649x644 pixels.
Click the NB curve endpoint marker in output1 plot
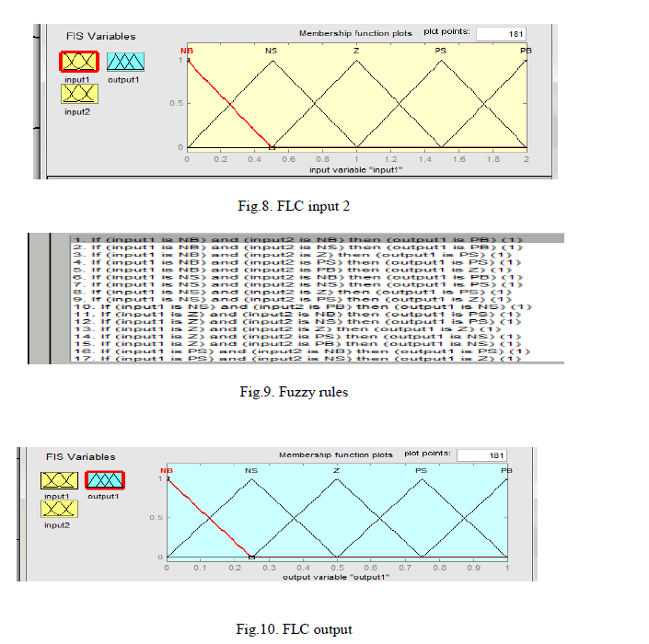tap(251, 557)
